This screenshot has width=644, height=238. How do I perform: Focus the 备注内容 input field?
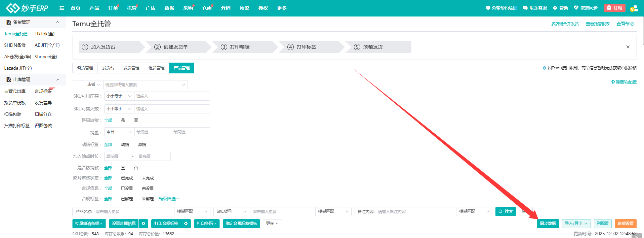416,211
